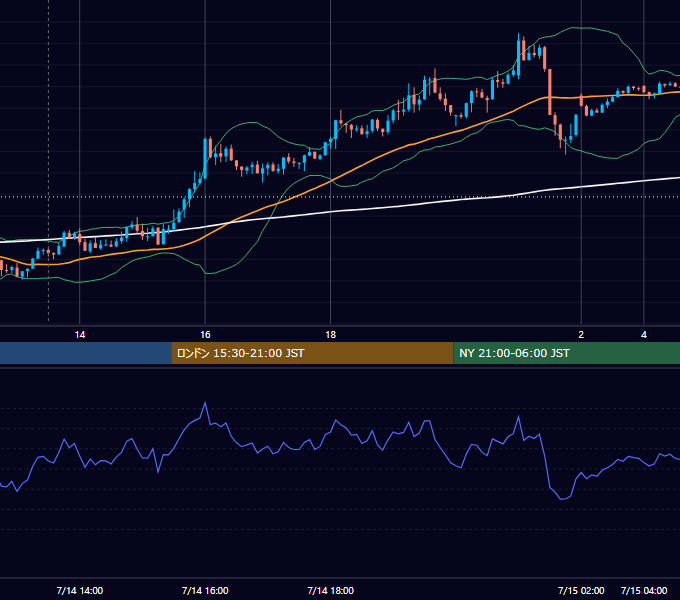Click the '14' time axis label
Viewport: 680px width, 600px height.
(80, 335)
